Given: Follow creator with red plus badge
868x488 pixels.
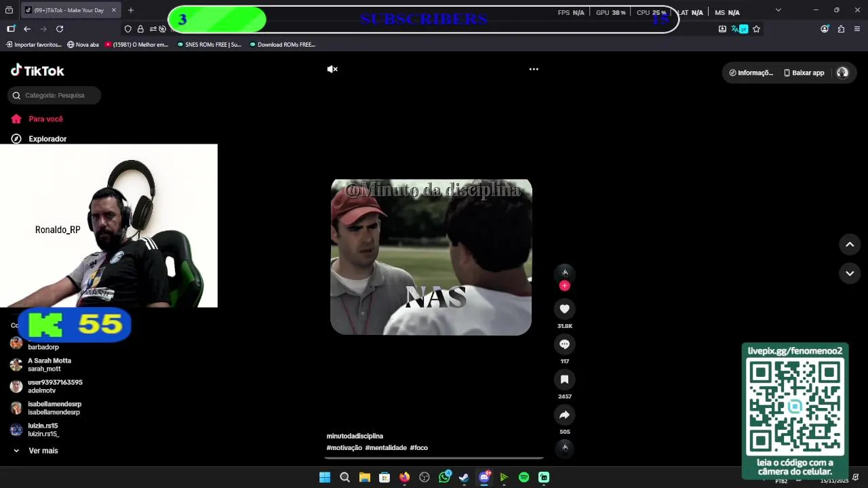Looking at the screenshot, I should [564, 286].
